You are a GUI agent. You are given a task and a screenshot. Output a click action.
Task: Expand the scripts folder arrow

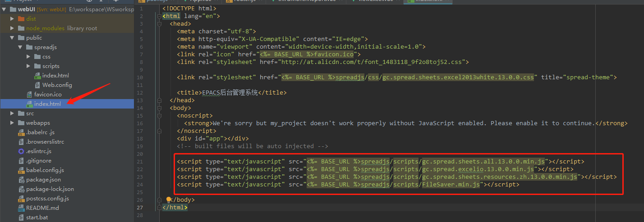(28, 66)
